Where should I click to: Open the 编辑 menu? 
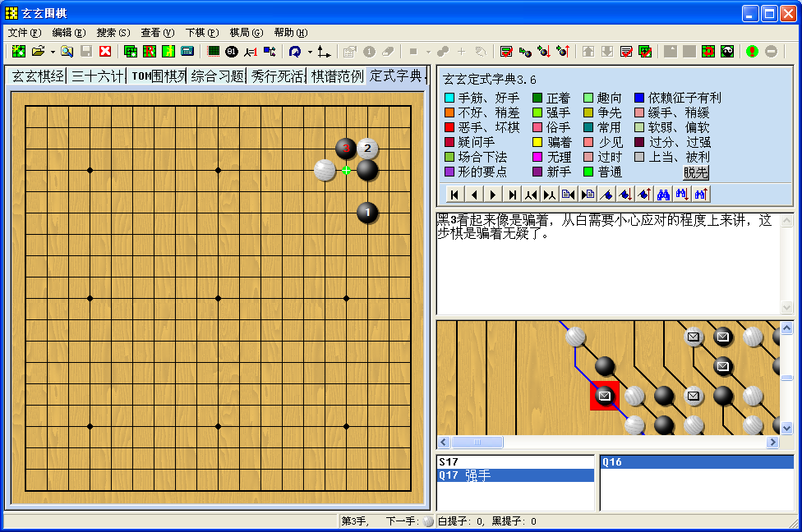pyautogui.click(x=68, y=33)
